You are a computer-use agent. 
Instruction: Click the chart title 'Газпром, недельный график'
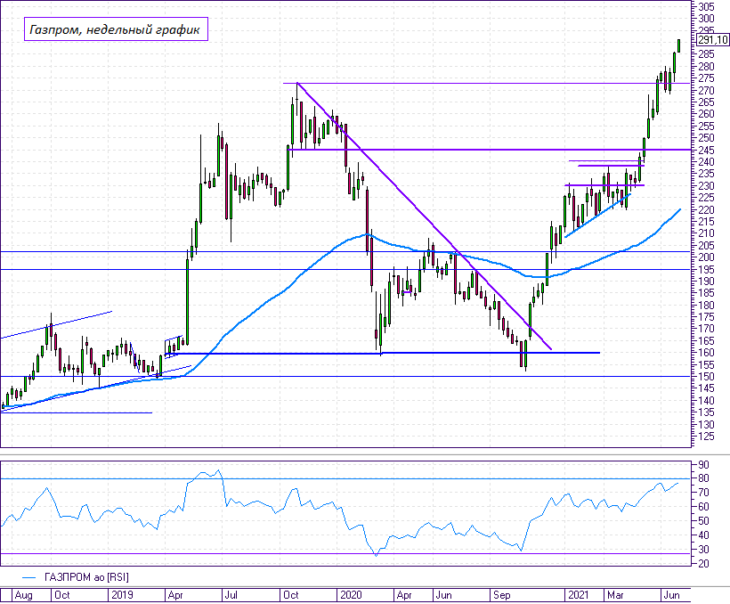coord(115,29)
